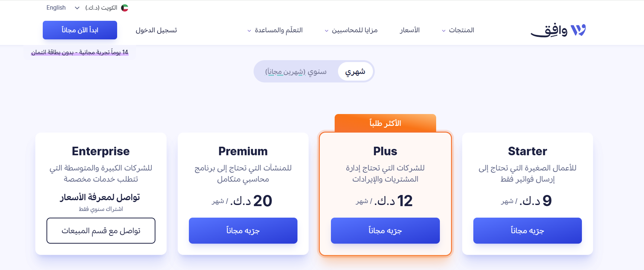Image resolution: width=644 pixels, height=270 pixels.
Task: Click the chevron beside التعلّم والمساعدة
Action: coord(248,31)
